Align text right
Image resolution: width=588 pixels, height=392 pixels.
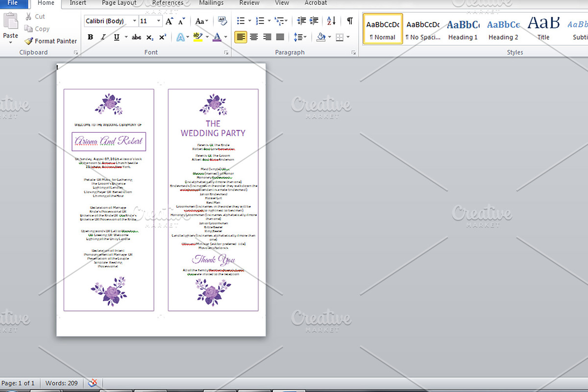coord(267,37)
